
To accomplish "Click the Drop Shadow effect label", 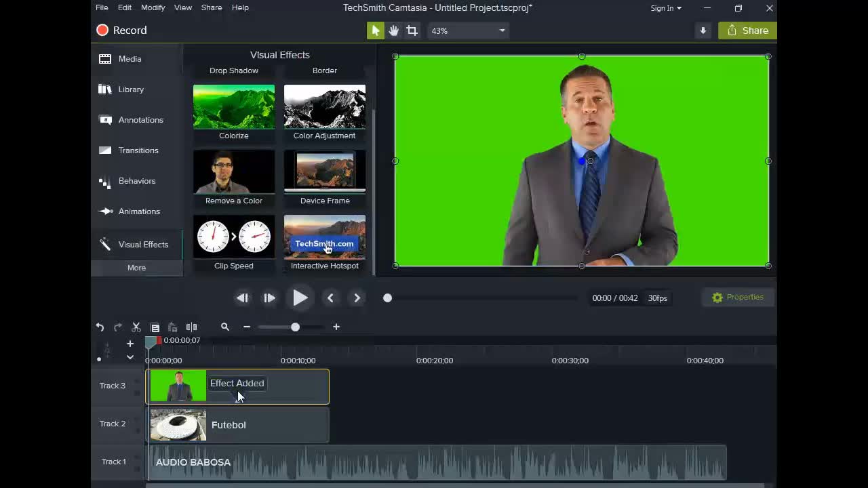I will 234,70.
